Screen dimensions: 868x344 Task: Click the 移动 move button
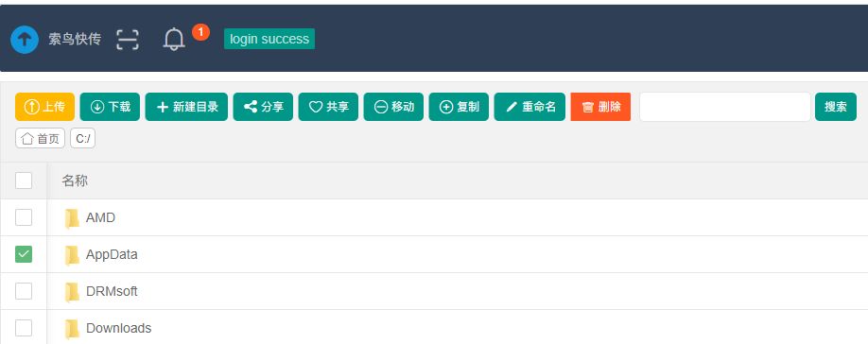(x=393, y=107)
